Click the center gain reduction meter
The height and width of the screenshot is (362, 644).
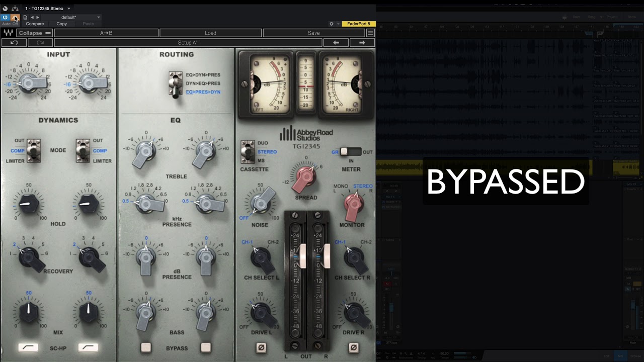tap(305, 84)
